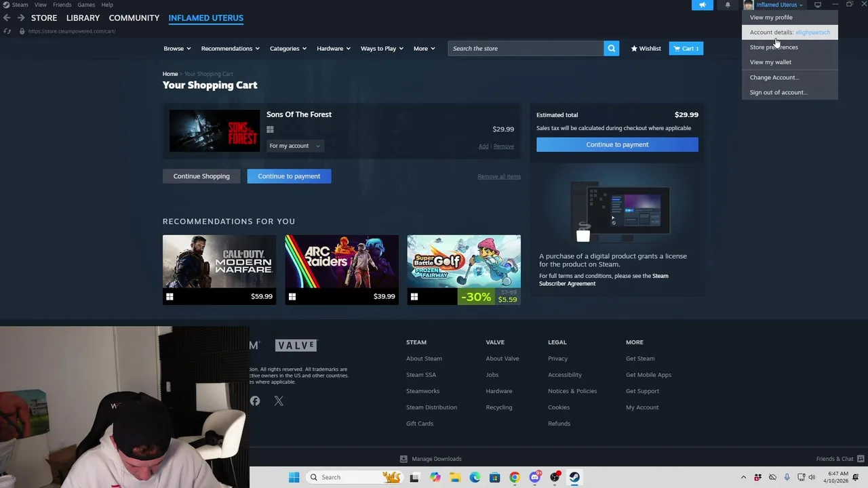Open the Cart 1 button
868x488 pixels.
pos(686,48)
